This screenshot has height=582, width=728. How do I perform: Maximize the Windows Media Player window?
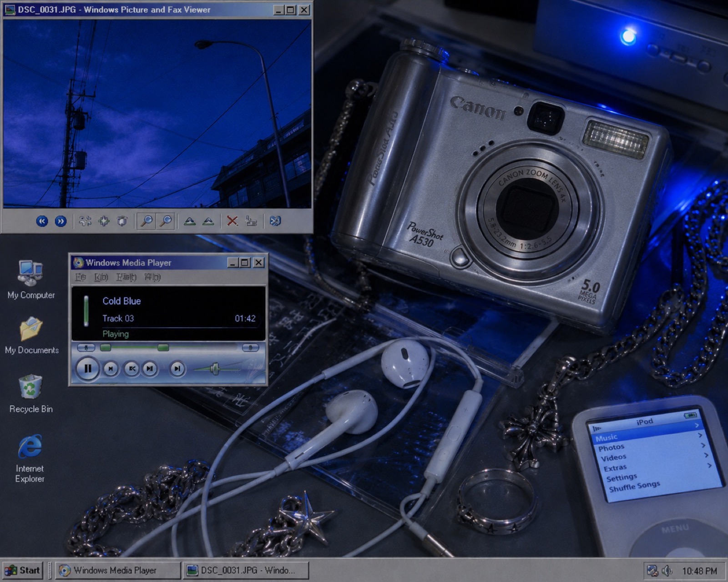(245, 262)
